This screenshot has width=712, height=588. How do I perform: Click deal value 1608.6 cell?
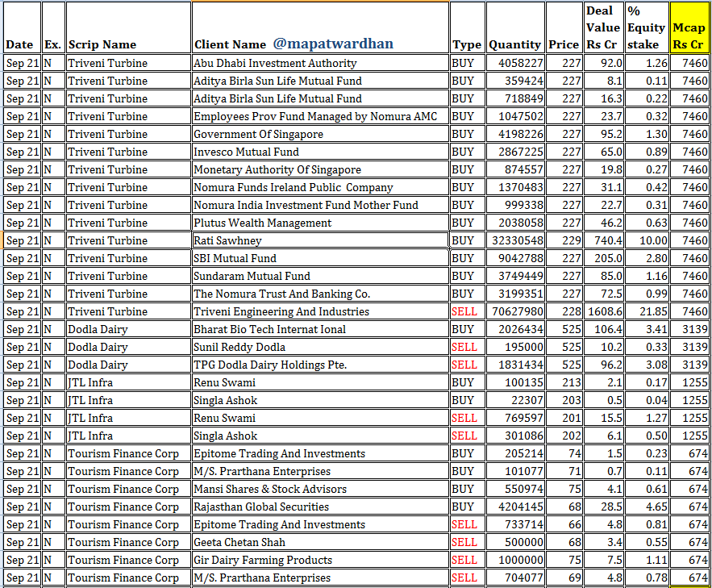(x=603, y=311)
